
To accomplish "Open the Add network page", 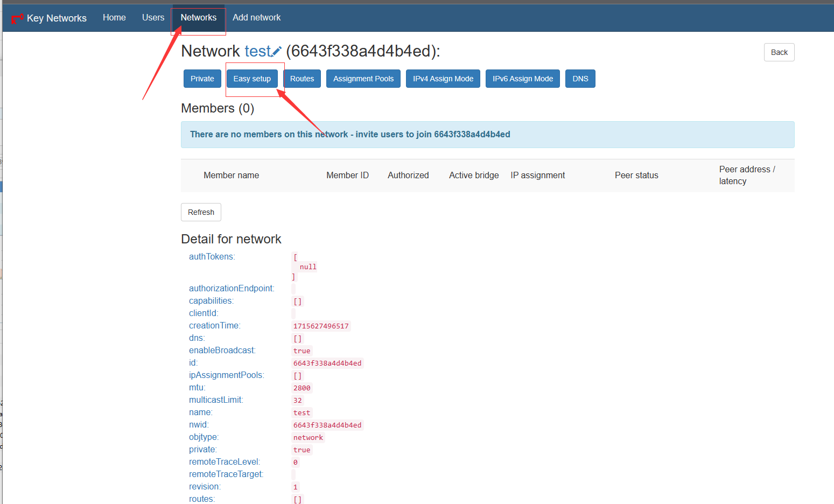I will pos(256,18).
